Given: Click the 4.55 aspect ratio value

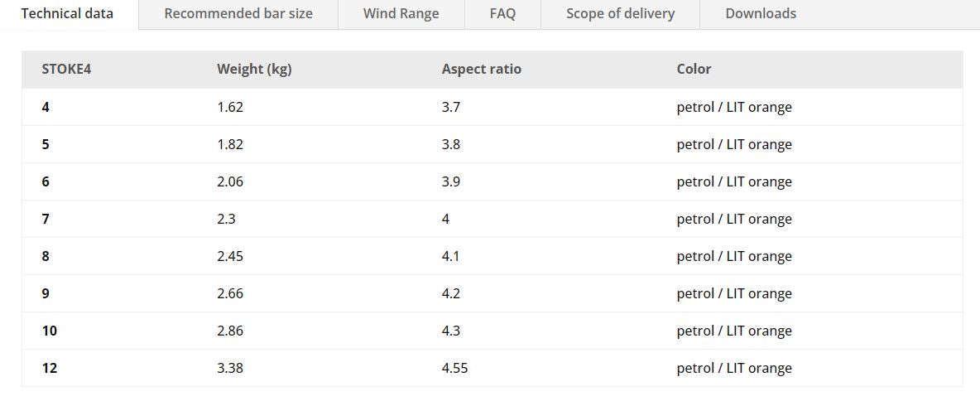Looking at the screenshot, I should (x=454, y=368).
